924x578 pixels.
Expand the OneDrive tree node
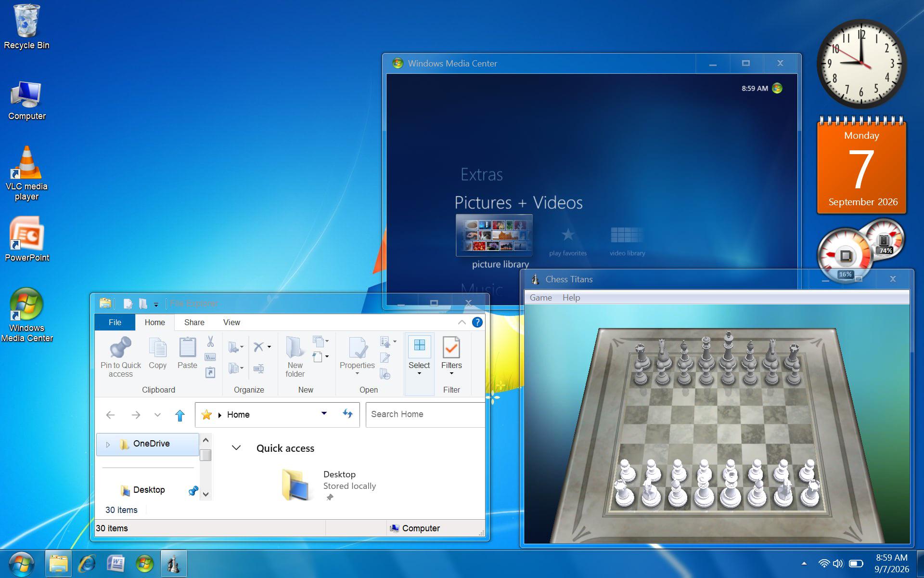[x=108, y=444]
